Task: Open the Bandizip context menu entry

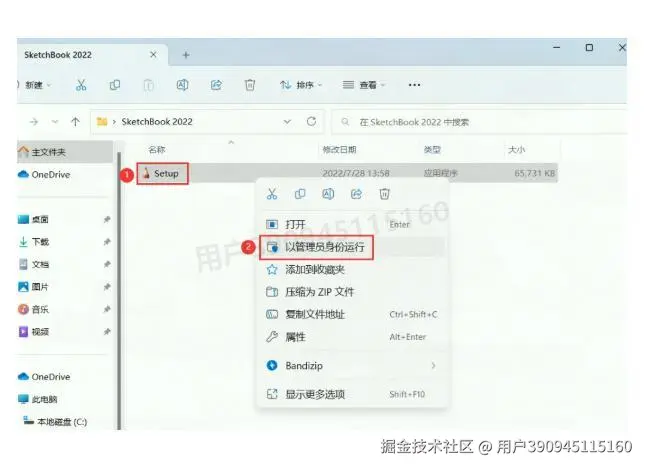Action: pos(352,366)
